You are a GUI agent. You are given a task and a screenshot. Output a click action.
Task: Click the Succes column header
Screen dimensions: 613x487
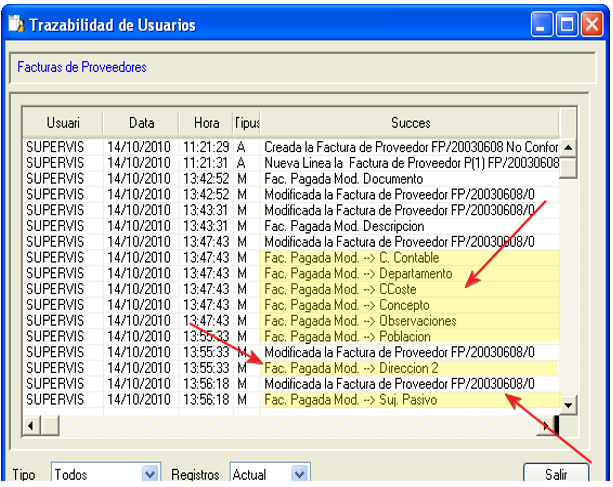410,123
